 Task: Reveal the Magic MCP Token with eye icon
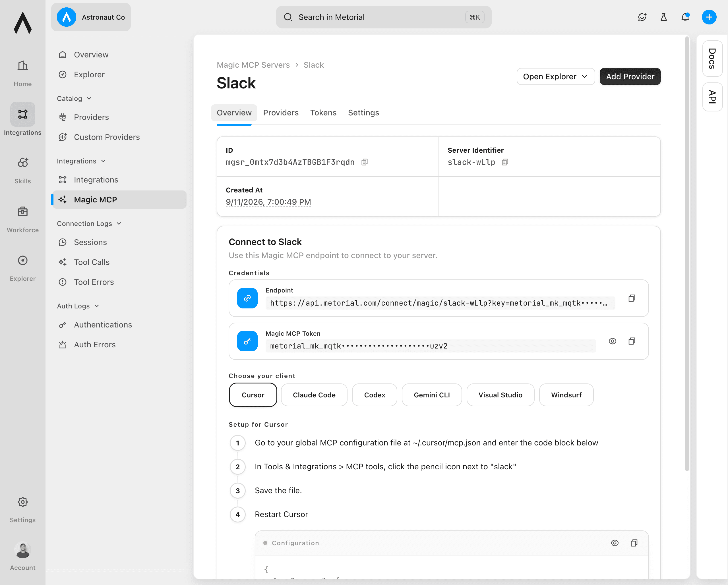point(613,341)
